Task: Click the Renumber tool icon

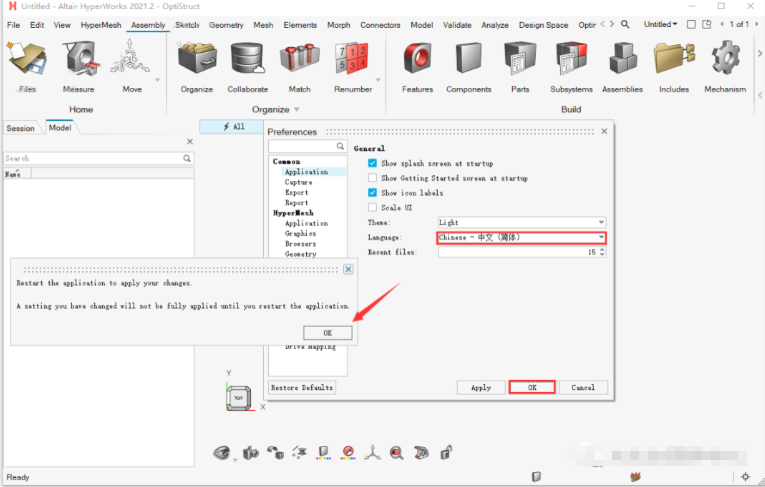Action: 353,62
